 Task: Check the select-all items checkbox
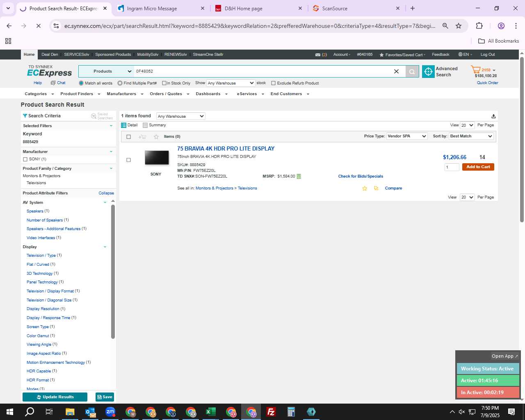[128, 137]
